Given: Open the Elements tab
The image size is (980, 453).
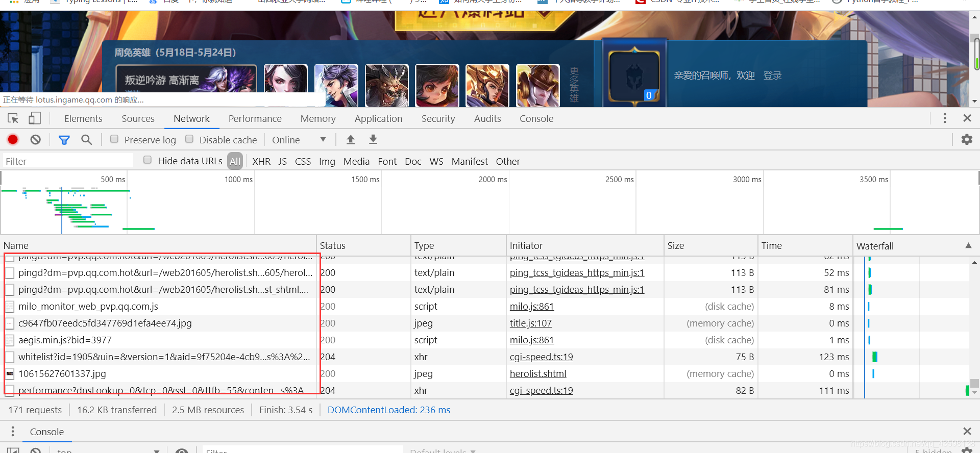Looking at the screenshot, I should coord(83,118).
